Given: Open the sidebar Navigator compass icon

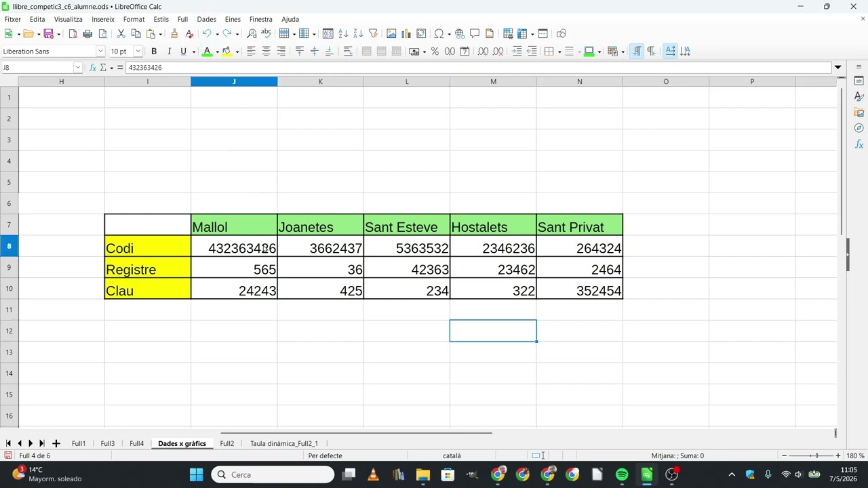Looking at the screenshot, I should coord(859,128).
